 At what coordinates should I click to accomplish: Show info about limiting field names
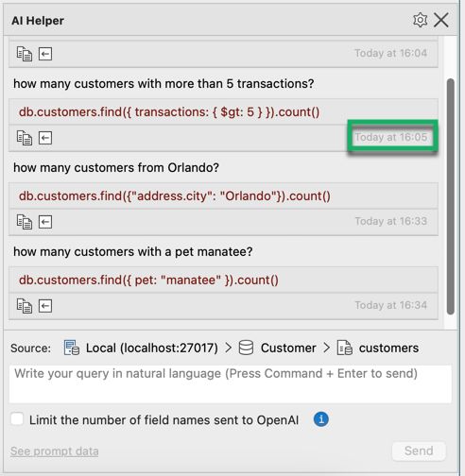tap(321, 419)
